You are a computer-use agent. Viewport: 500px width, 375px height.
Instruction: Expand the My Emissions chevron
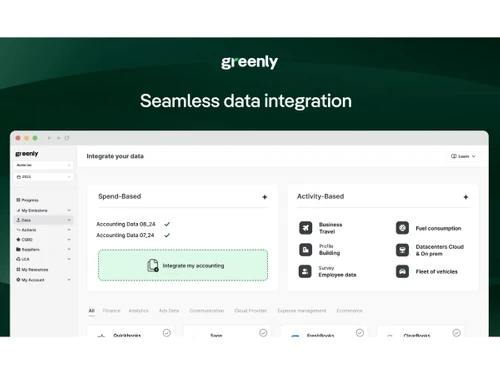(x=69, y=210)
